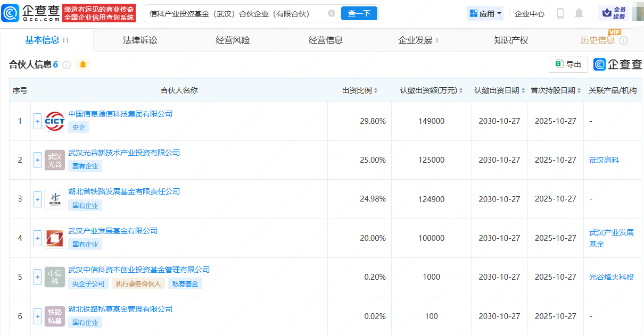Switch to the 知识产权 tab

coord(511,40)
